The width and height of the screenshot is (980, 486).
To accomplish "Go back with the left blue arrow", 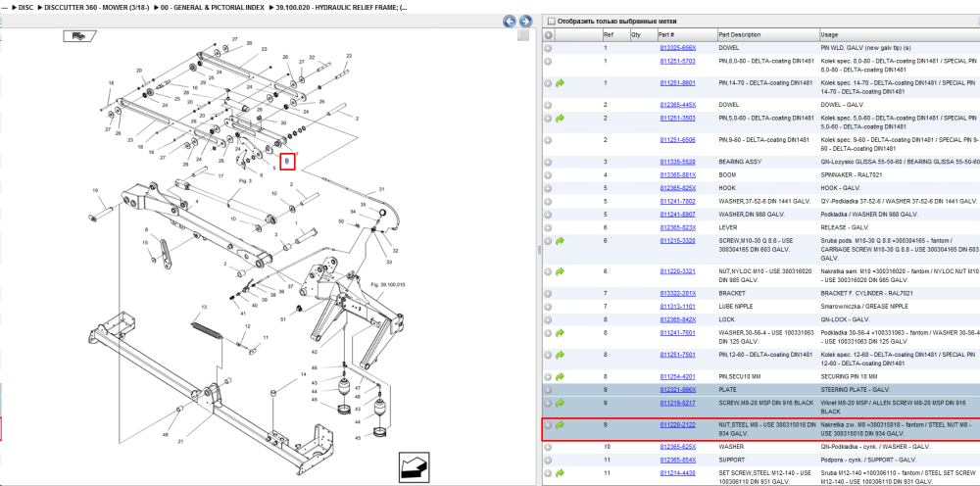I will click(x=510, y=22).
